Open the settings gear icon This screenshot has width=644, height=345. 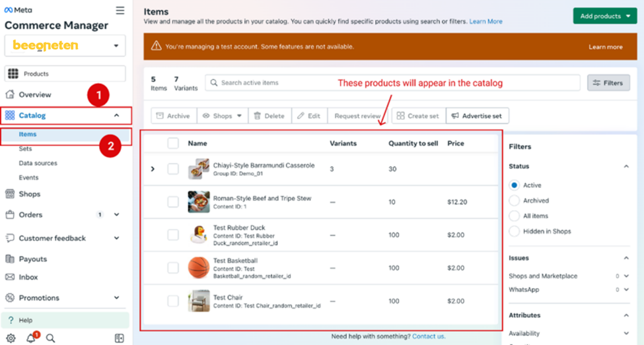pyautogui.click(x=11, y=338)
